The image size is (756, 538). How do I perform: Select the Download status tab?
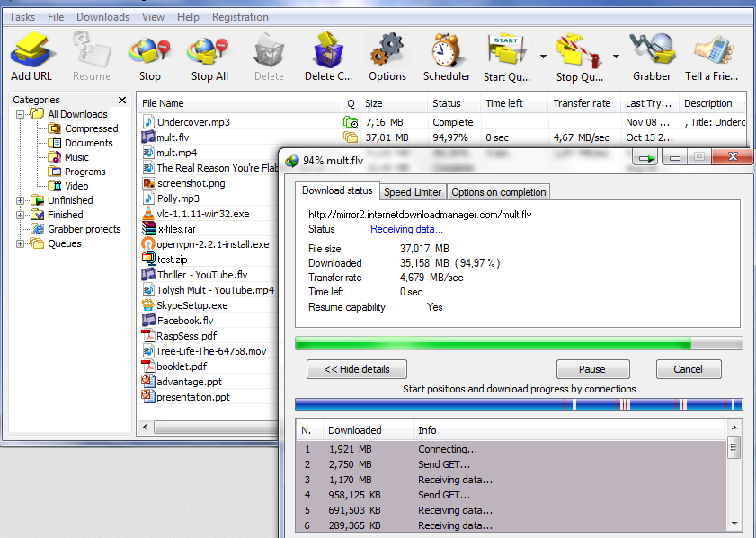click(x=337, y=190)
